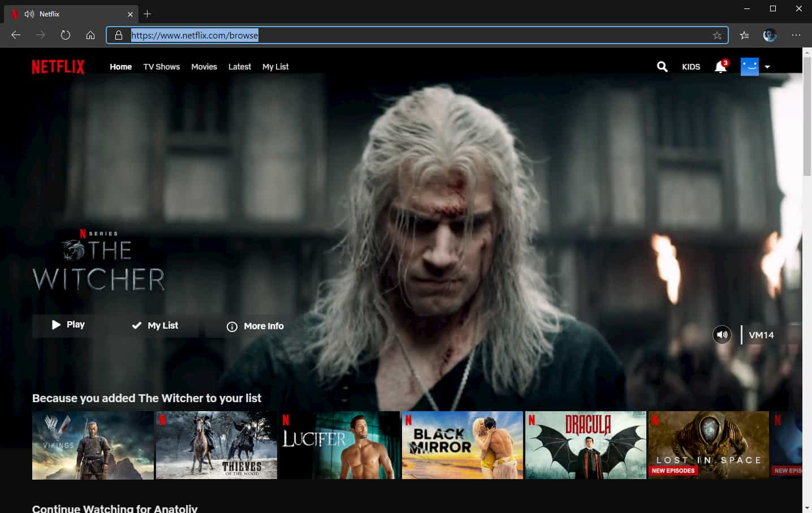Image resolution: width=812 pixels, height=513 pixels.
Task: Mute the Witcher trailer audio
Action: pyautogui.click(x=722, y=335)
